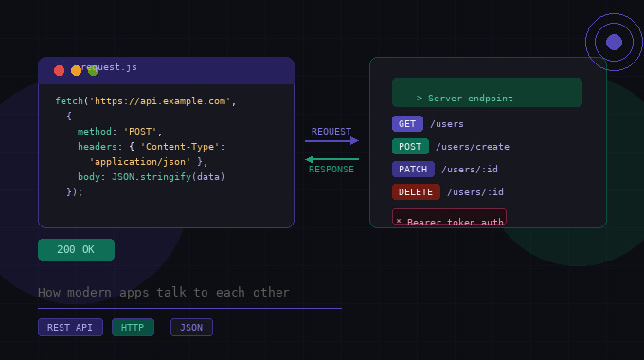Click the JSON tag
Viewport: 644px width, 360px height.
[191, 328]
